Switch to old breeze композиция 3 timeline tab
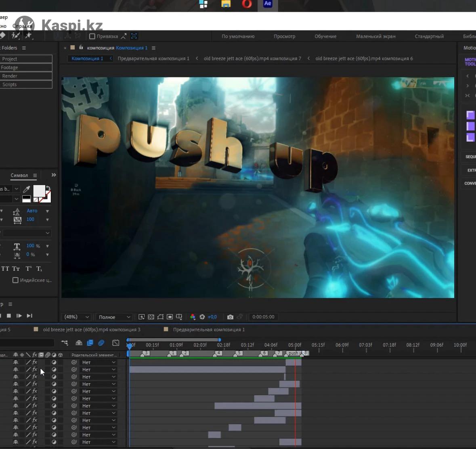The image size is (476, 449). click(x=92, y=330)
